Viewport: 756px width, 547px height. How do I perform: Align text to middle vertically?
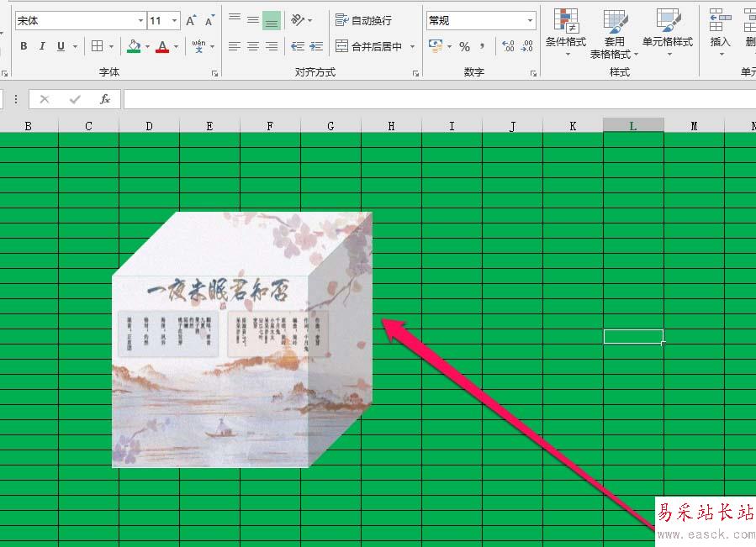click(252, 20)
